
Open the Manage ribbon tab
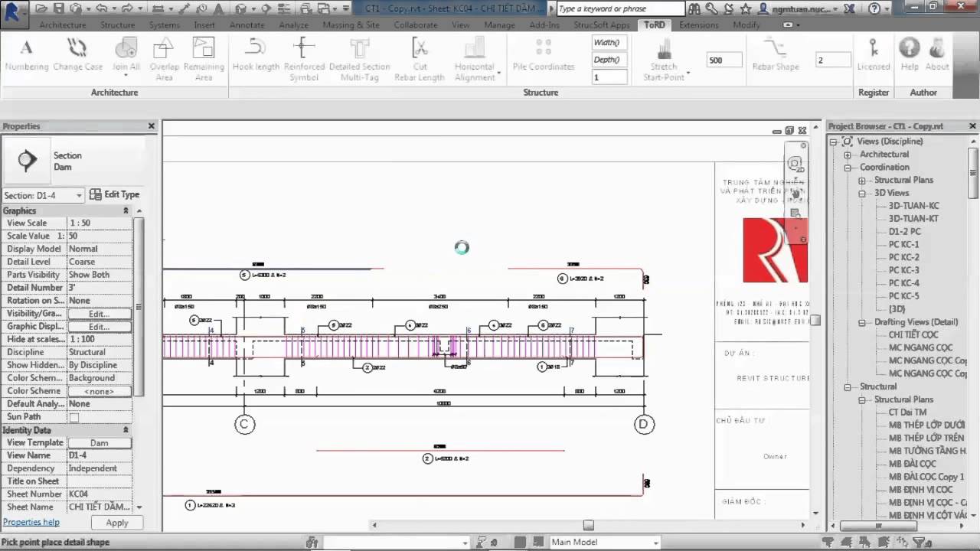point(499,24)
